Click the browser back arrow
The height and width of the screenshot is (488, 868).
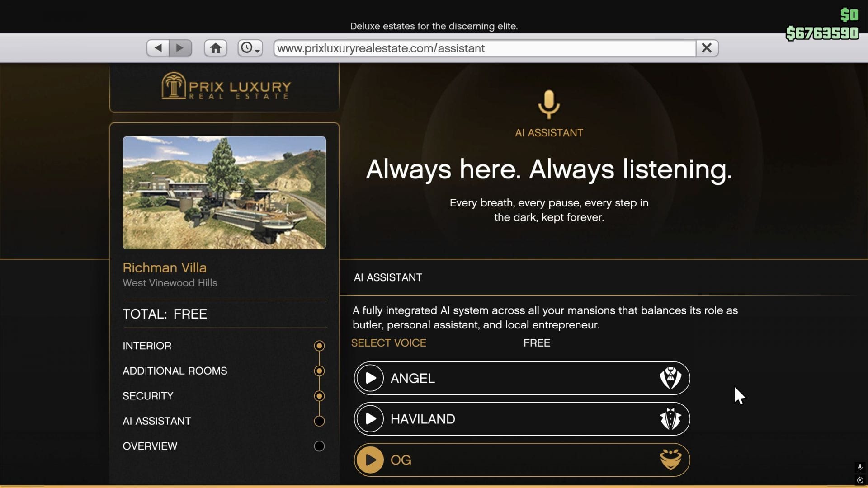(x=157, y=47)
